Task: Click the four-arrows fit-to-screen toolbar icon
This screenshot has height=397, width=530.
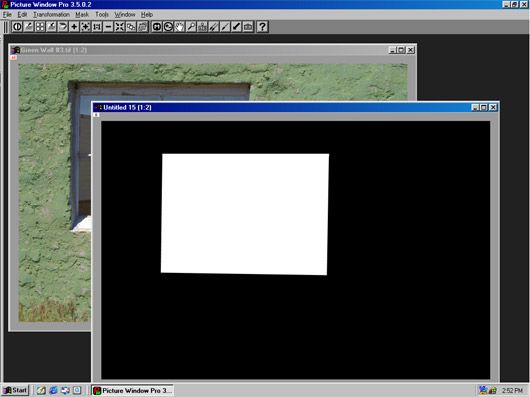Action: click(120, 27)
